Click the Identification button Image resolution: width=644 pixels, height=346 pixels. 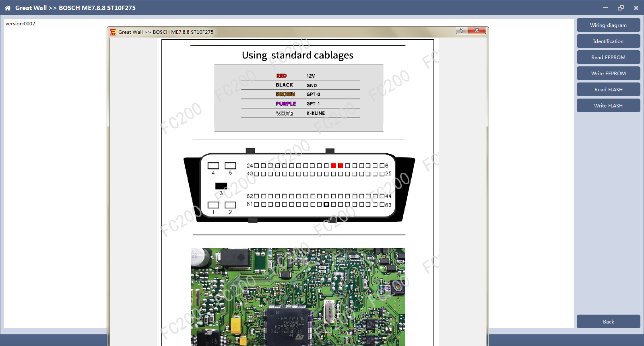click(608, 41)
